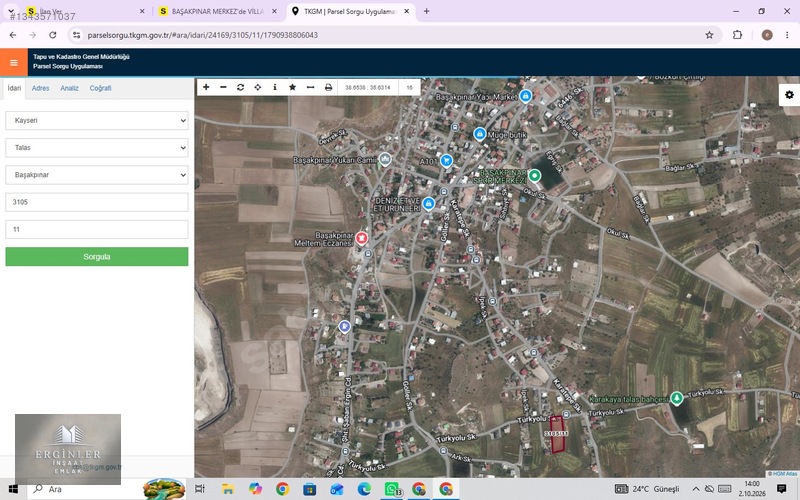Expand the Kayseri province dropdown
800x500 pixels.
click(97, 120)
